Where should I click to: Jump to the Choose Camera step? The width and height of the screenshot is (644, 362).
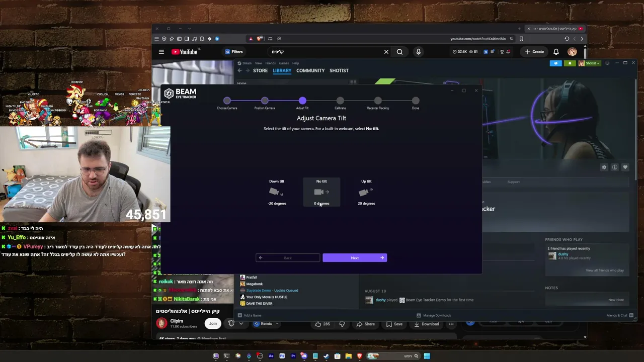click(227, 101)
